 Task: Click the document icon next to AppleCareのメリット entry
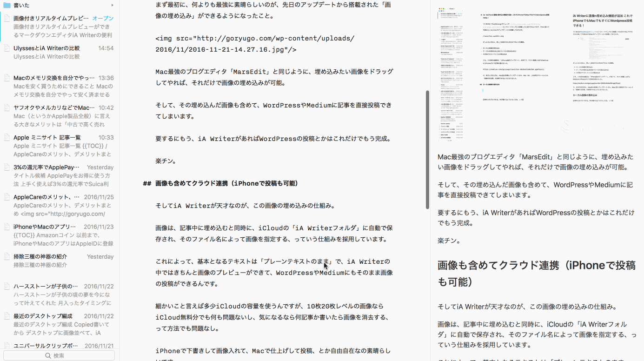(7, 197)
